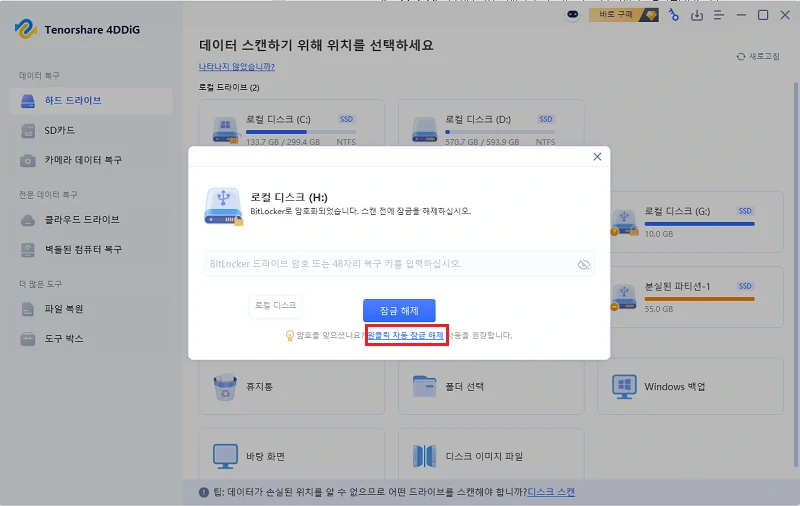The height and width of the screenshot is (506, 800).
Task: Click the desktop monitor icon
Action: tap(225, 457)
